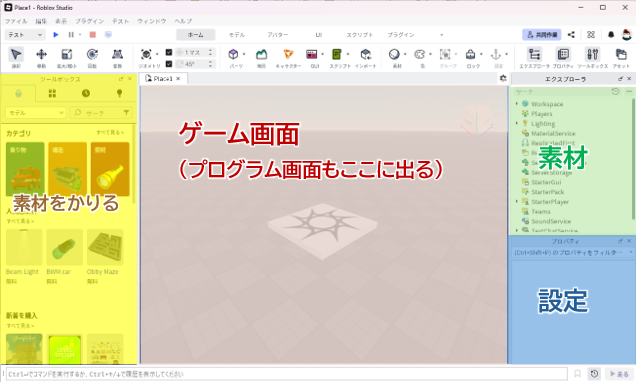Viewport: 636px width, 382px height.
Task: Expand the StarterPlayer tree node
Action: [x=517, y=202]
